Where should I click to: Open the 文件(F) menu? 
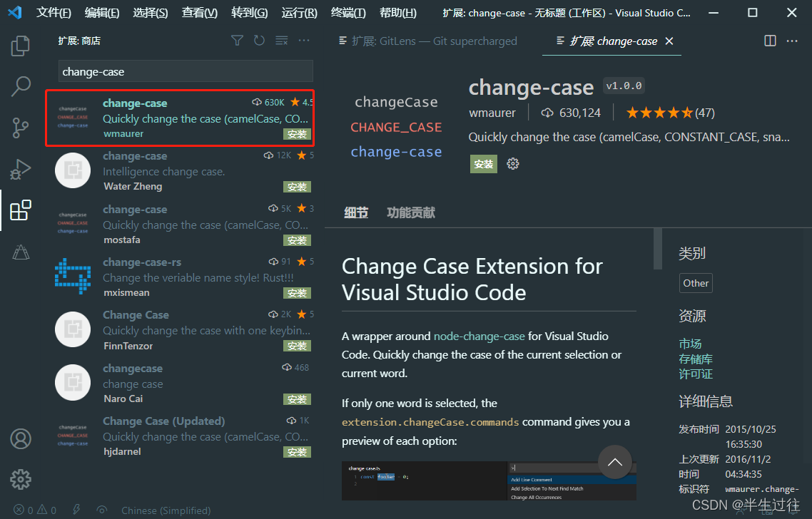[x=54, y=12]
